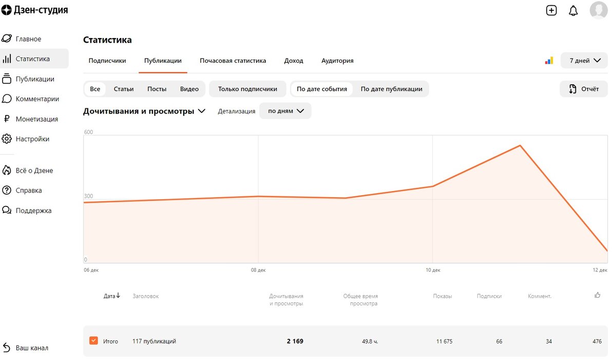
Task: Click the Dzen logo icon in header
Action: click(6, 10)
